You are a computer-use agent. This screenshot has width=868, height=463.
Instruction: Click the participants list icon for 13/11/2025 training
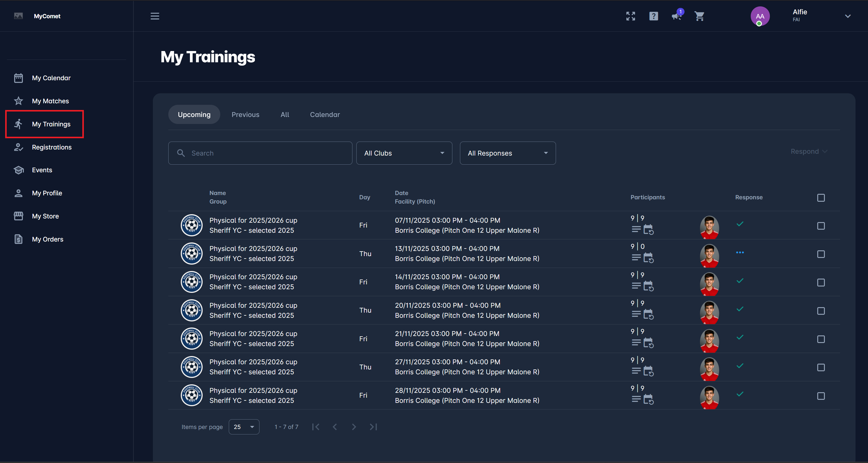pos(636,258)
